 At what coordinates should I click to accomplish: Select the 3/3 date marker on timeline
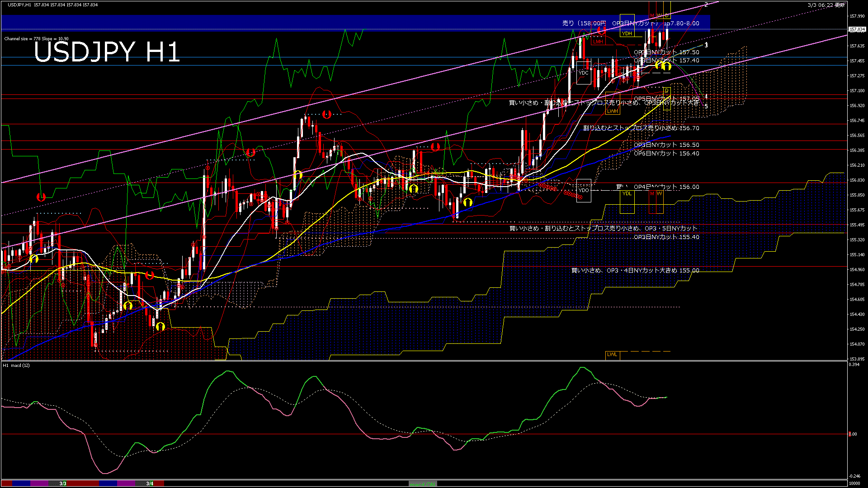pos(62,483)
